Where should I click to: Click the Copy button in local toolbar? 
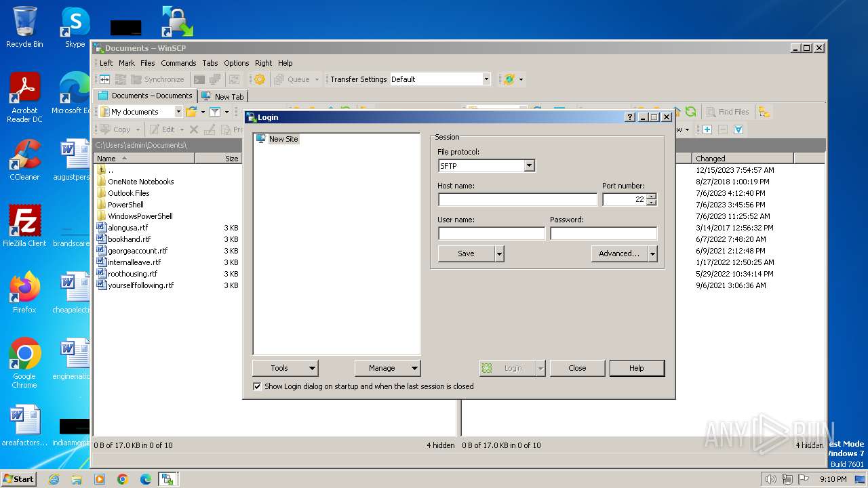tap(115, 129)
